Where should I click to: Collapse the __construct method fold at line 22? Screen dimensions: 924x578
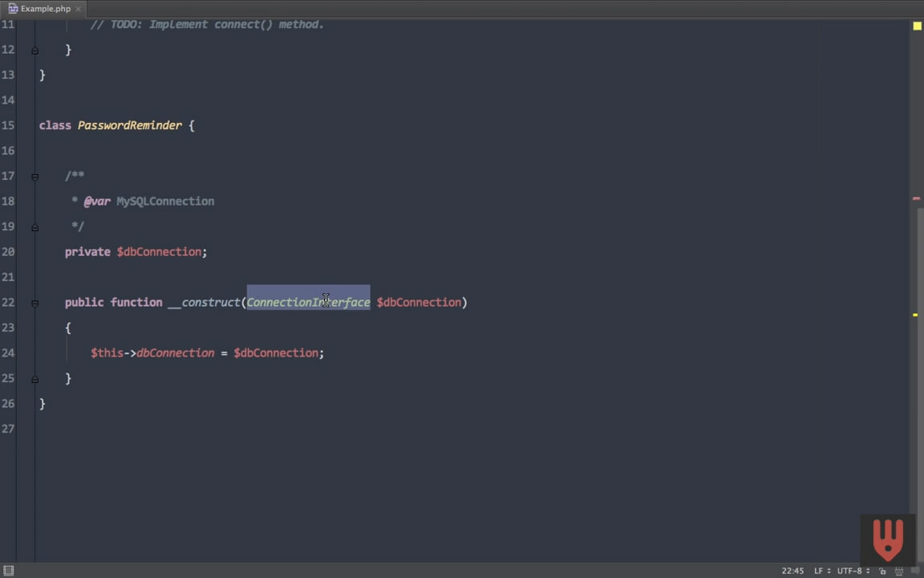34,303
